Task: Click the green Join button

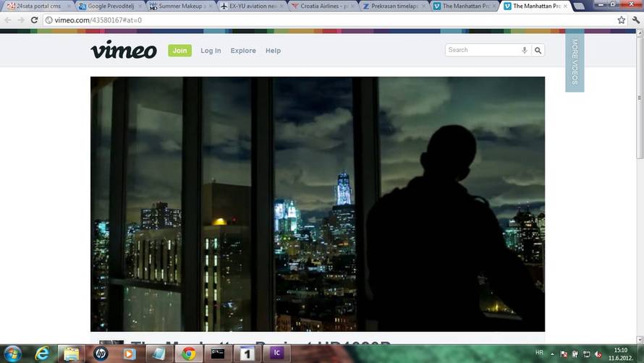Action: click(x=179, y=50)
